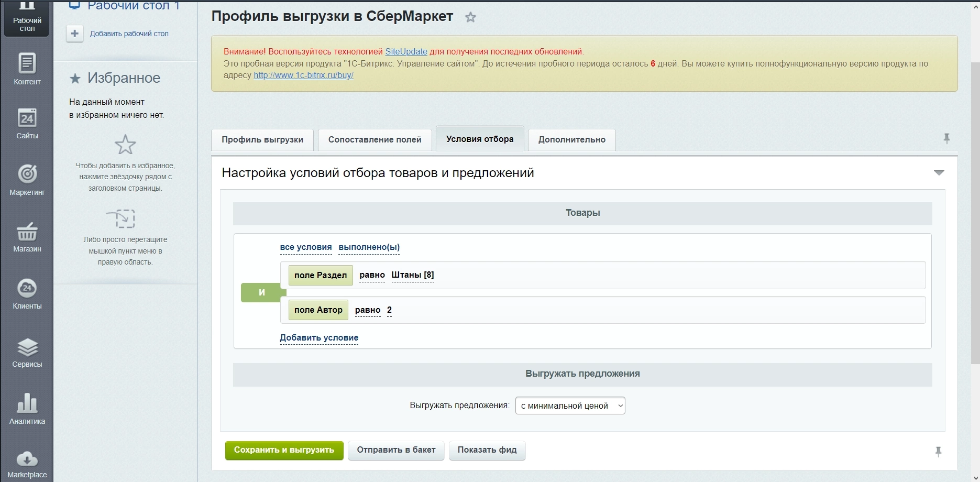Switch to Дополнительно tab

click(x=571, y=140)
